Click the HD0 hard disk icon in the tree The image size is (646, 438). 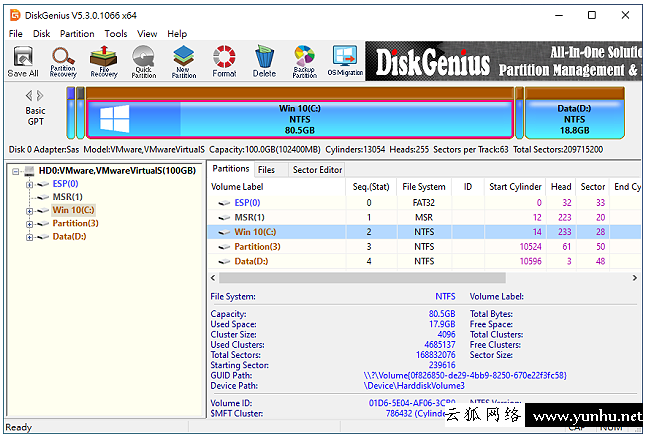pos(30,171)
